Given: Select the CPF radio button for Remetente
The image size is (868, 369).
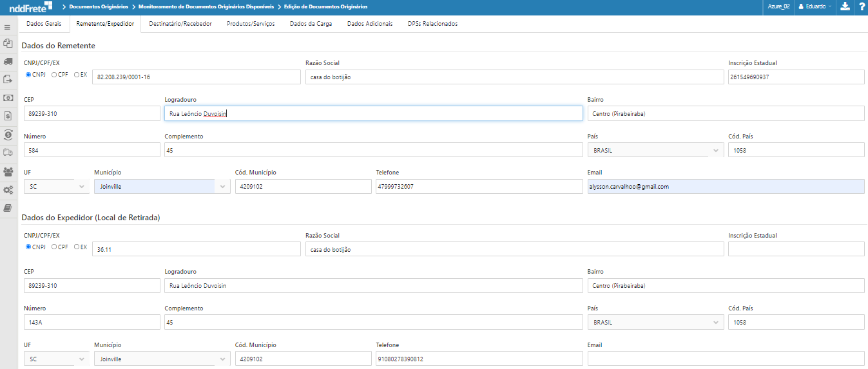Looking at the screenshot, I should click(54, 75).
